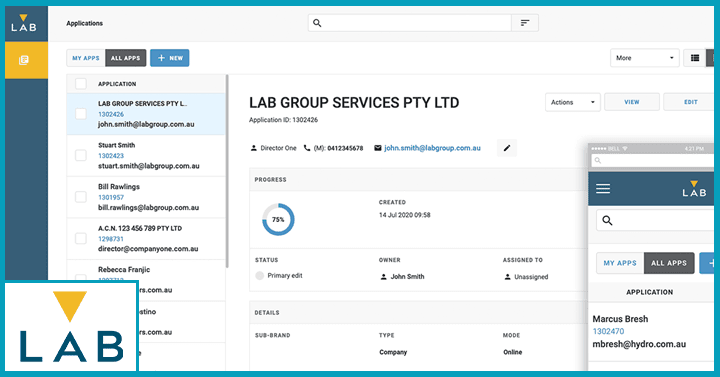Image resolution: width=720 pixels, height=377 pixels.
Task: Click the phone icon next to mobile number
Action: [307, 148]
